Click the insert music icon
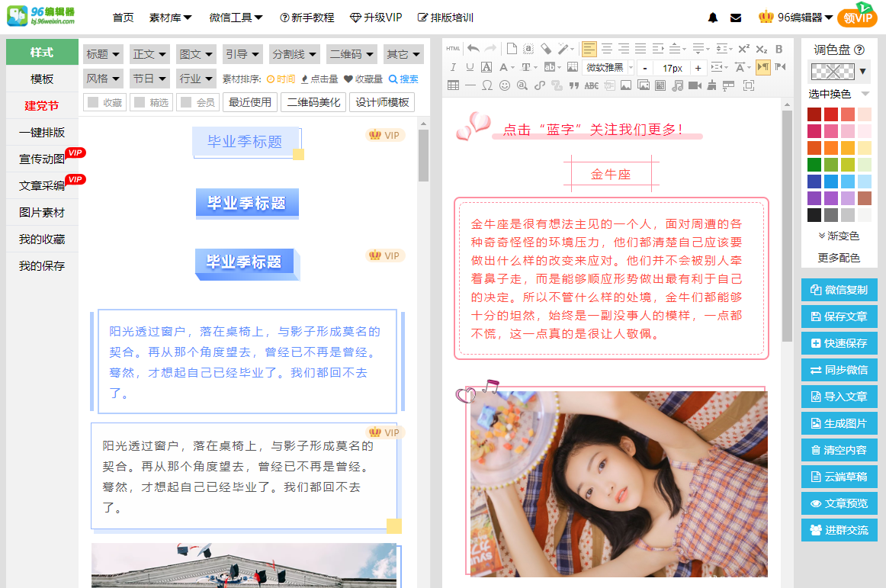Viewport: 886px width, 588px height. 676,85
